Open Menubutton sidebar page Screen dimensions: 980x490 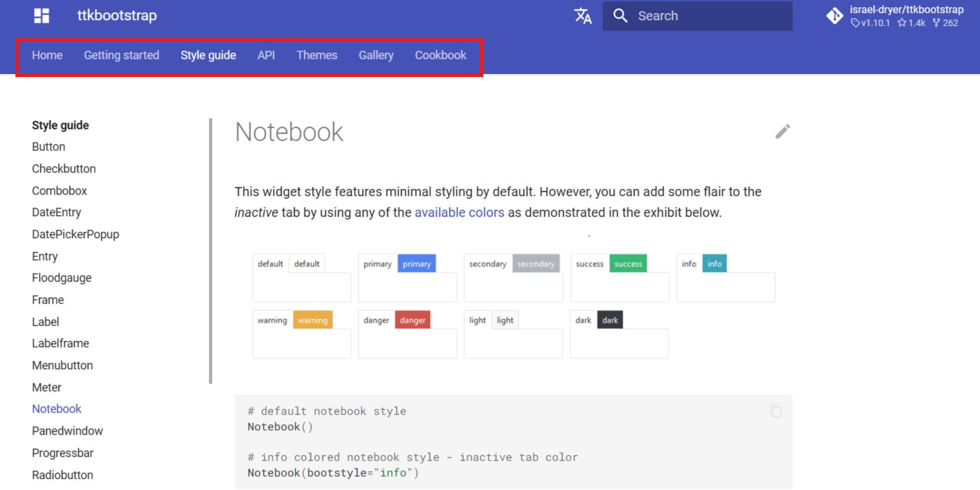(62, 365)
